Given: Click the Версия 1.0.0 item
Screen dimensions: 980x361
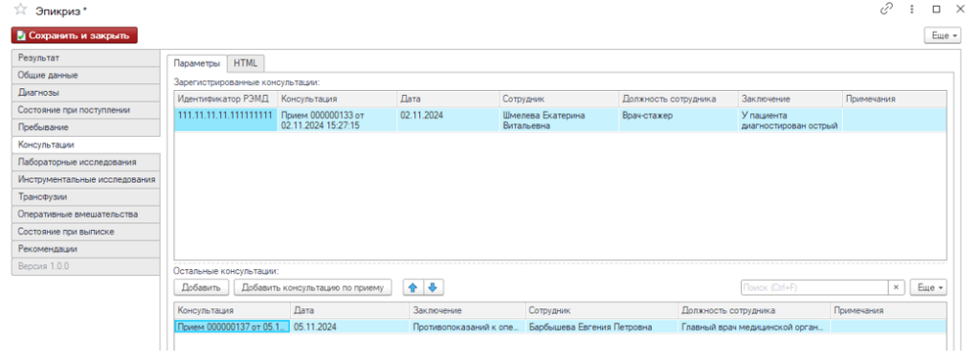Looking at the screenshot, I should pos(85,266).
